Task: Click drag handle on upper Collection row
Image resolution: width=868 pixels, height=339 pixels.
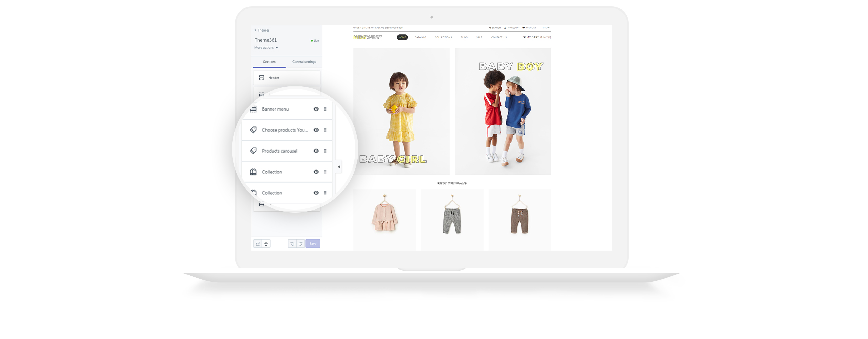Action: pos(325,172)
